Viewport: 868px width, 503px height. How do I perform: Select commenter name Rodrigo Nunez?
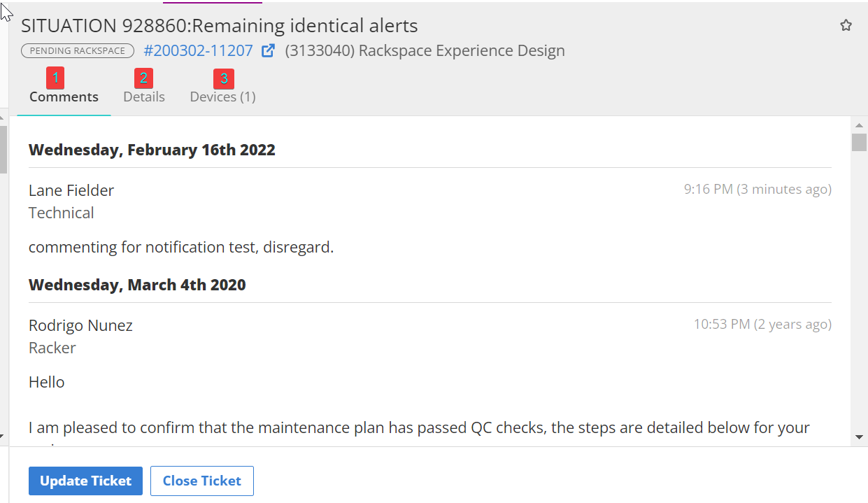click(80, 325)
